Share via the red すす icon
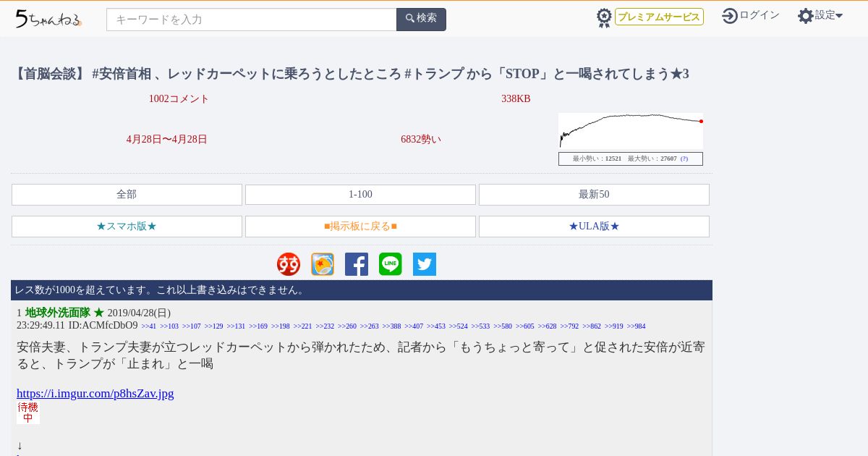 tap(289, 264)
